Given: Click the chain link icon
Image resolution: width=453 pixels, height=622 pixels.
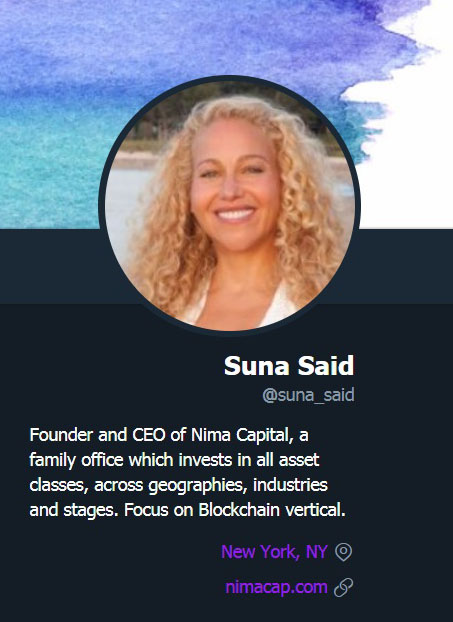Looking at the screenshot, I should point(343,587).
